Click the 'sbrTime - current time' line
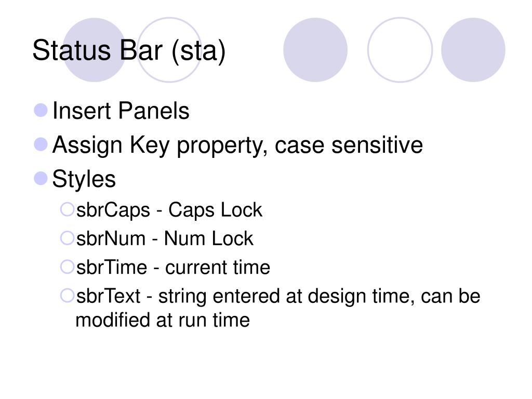The width and height of the screenshot is (532, 399). [x=173, y=268]
